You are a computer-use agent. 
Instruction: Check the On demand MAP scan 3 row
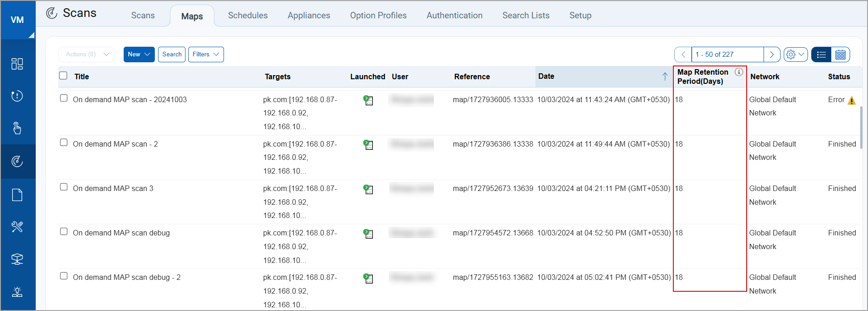click(64, 187)
